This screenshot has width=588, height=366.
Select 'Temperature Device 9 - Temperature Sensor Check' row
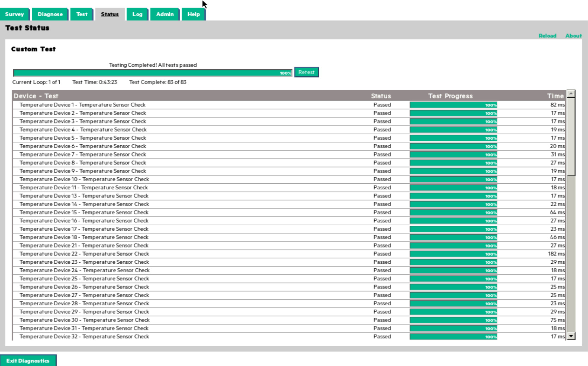point(289,171)
